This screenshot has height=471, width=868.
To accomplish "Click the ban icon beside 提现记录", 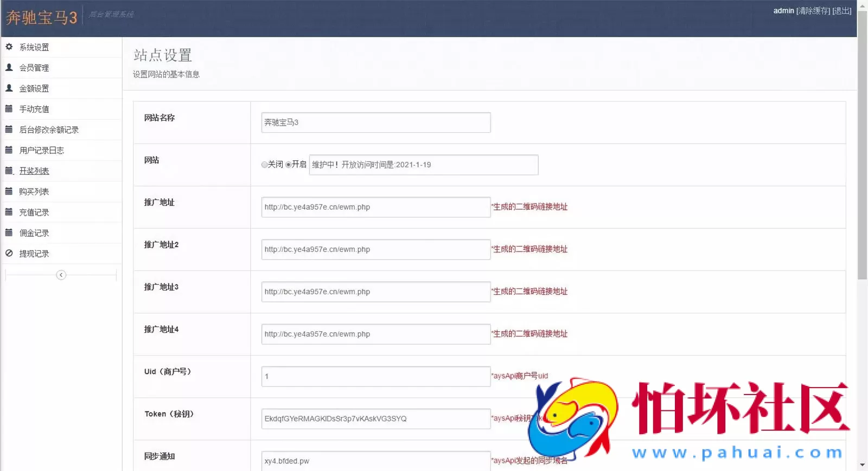I will pyautogui.click(x=9, y=253).
